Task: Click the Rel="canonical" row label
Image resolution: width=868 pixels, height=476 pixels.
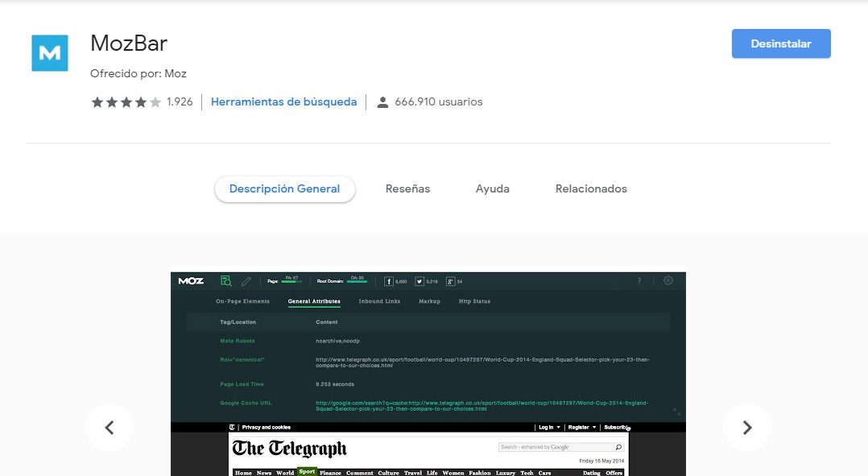Action: 242,360
